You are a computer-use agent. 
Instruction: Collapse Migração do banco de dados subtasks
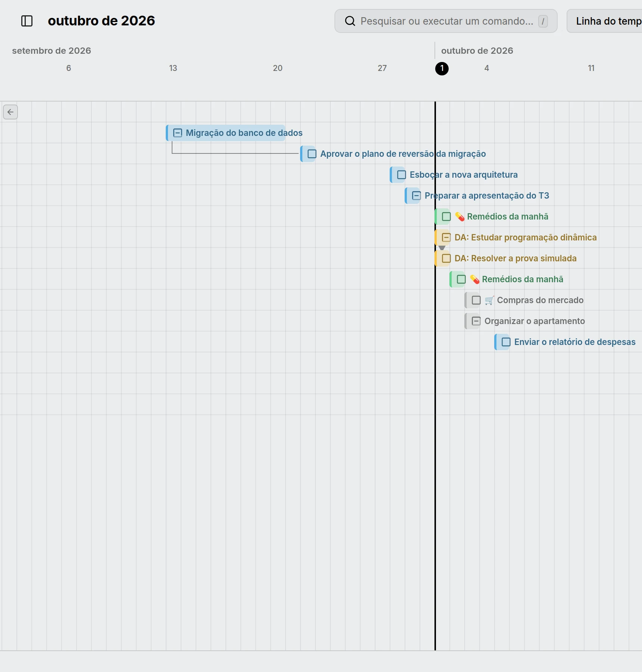click(x=178, y=133)
